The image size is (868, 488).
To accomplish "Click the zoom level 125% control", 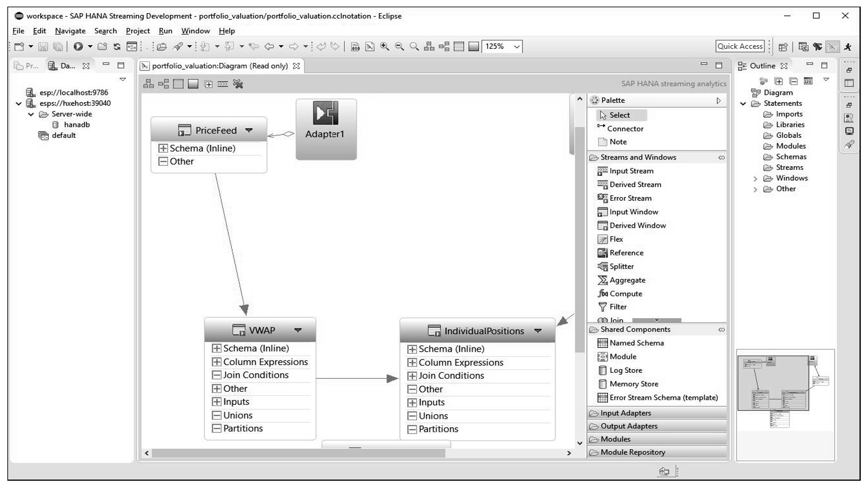I will (502, 46).
